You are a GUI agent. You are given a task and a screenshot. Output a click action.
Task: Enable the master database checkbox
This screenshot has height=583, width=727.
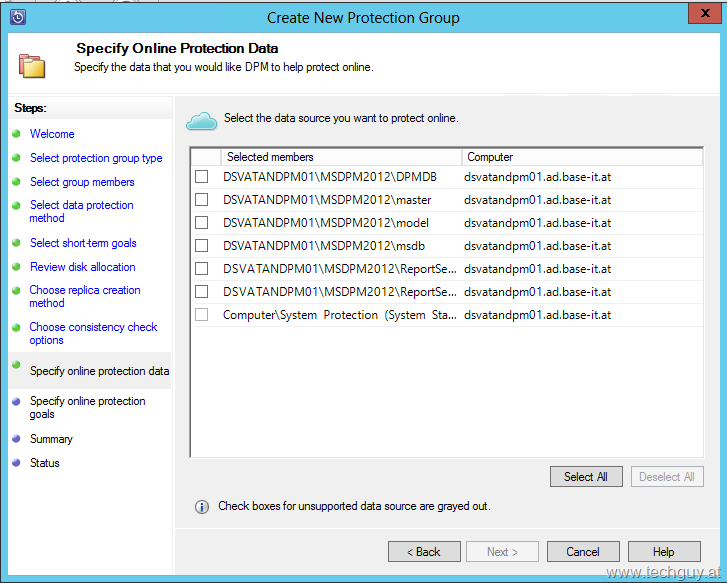pos(202,200)
